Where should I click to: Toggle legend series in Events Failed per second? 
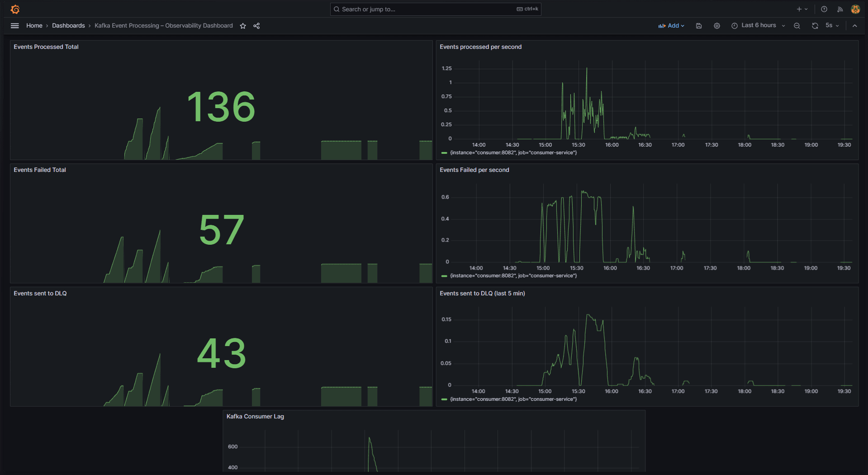click(513, 276)
